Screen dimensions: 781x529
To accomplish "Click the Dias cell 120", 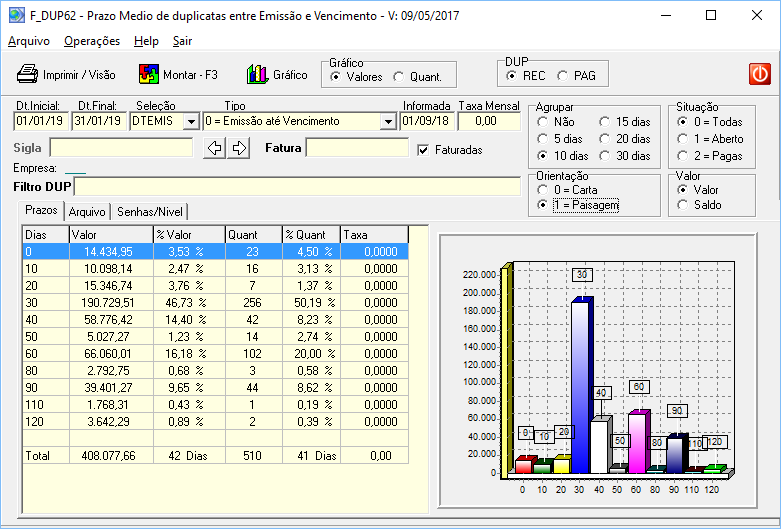I will (46, 422).
